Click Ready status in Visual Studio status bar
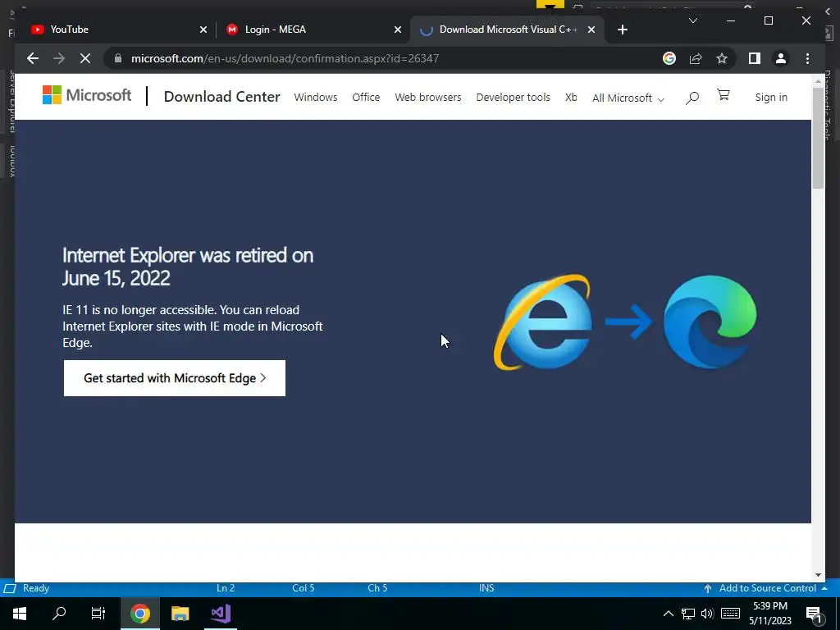840x630 pixels. (36, 588)
